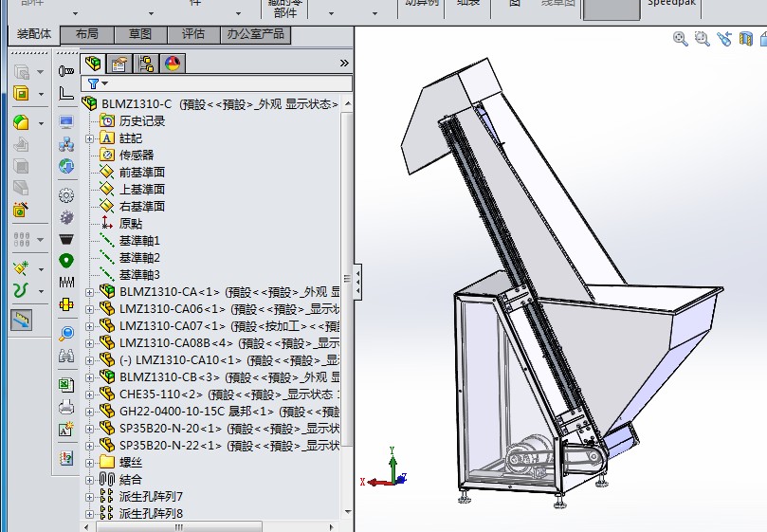Click the panel collapse handle on the splitter
This screenshot has height=532, width=767.
click(x=358, y=283)
